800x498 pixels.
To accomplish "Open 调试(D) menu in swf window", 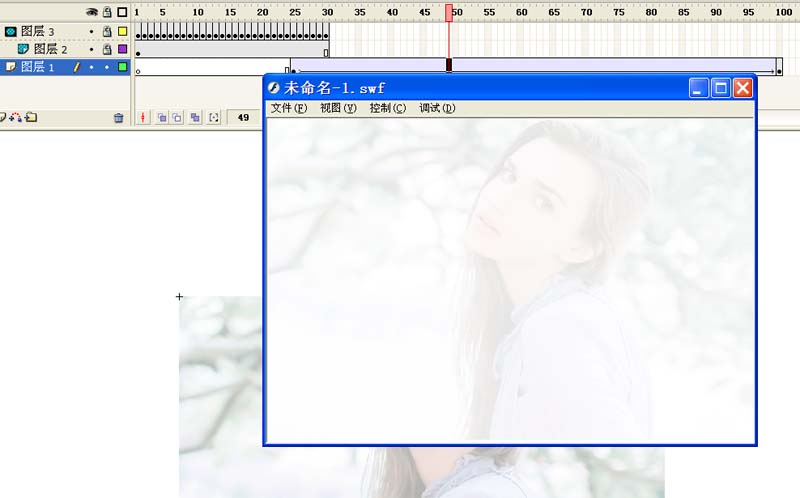I will [437, 108].
